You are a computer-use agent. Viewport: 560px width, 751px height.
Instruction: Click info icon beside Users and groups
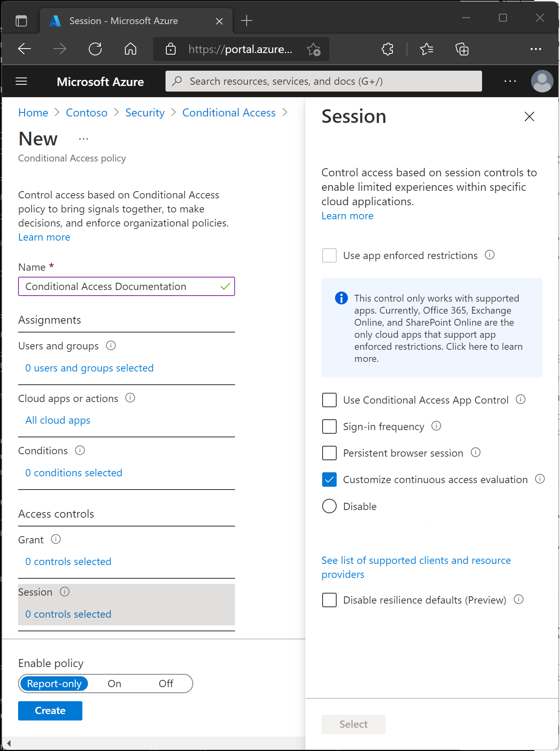[x=111, y=345]
